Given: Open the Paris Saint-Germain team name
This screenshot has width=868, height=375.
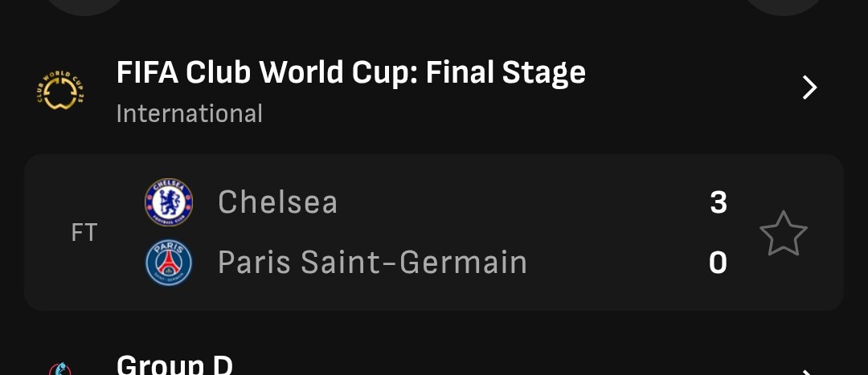Looking at the screenshot, I should 373,262.
